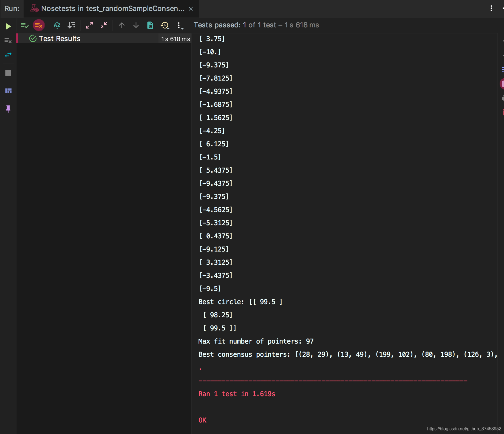Click the '[ 3.75]' first output line

click(x=212, y=39)
